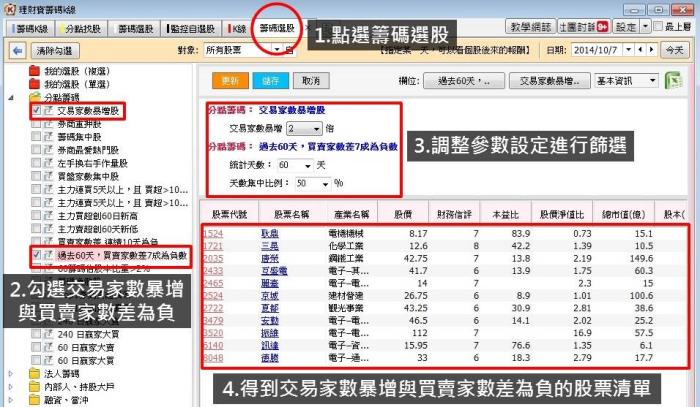Screen dimensions: 700x407
Task: Switch to the 籌碼K線 tab
Action: coord(29,29)
